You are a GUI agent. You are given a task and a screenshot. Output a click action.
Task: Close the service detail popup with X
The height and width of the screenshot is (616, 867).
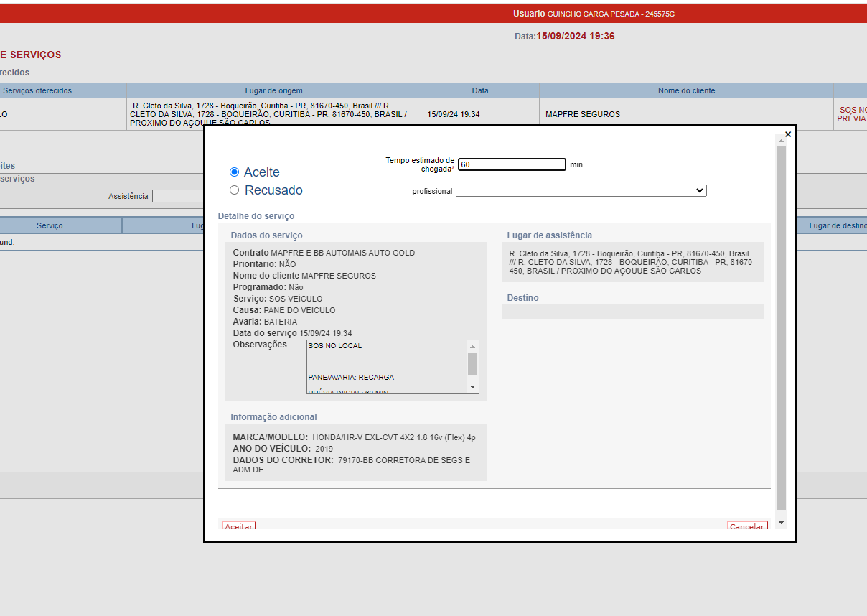pyautogui.click(x=787, y=134)
